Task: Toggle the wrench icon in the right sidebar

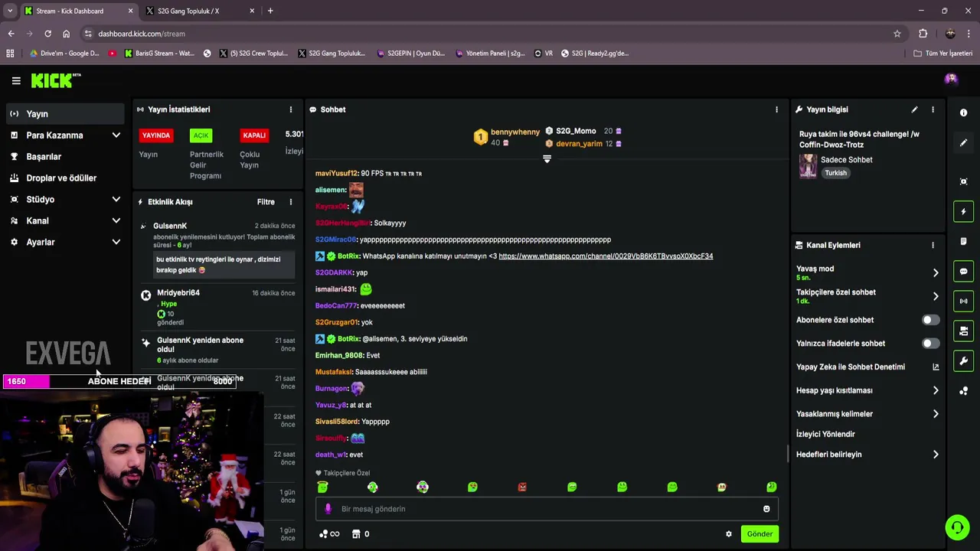Action: coord(963,360)
